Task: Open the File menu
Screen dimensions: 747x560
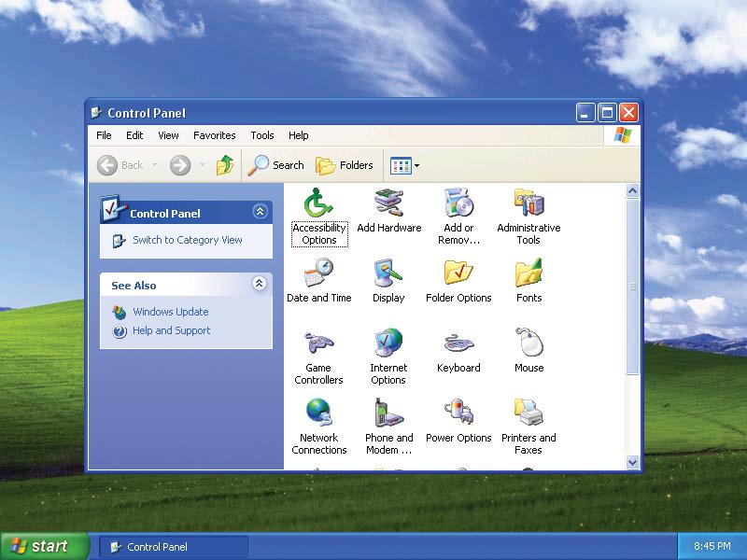Action: [x=104, y=135]
